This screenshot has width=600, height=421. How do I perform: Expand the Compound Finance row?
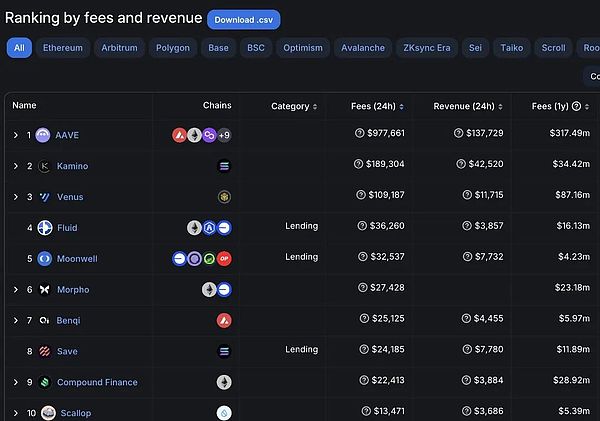(x=15, y=383)
